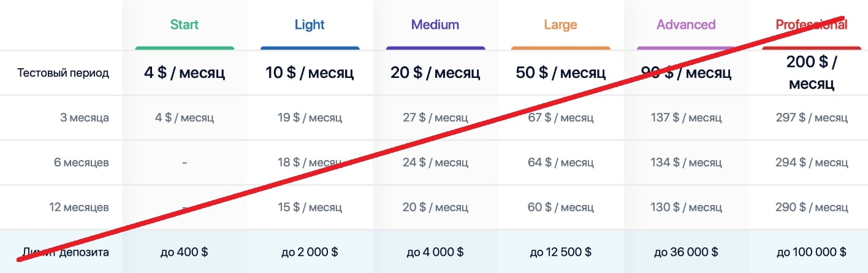Click the green bar under Start
Image resolution: width=868 pixels, height=273 pixels.
point(185,48)
